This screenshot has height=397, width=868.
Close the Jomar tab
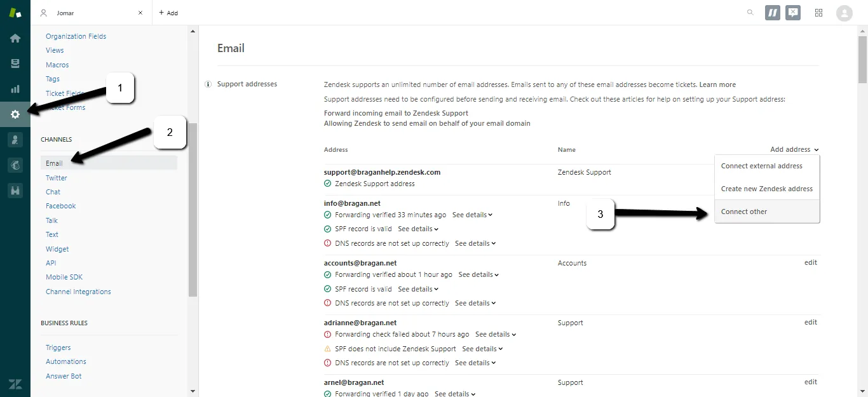140,13
